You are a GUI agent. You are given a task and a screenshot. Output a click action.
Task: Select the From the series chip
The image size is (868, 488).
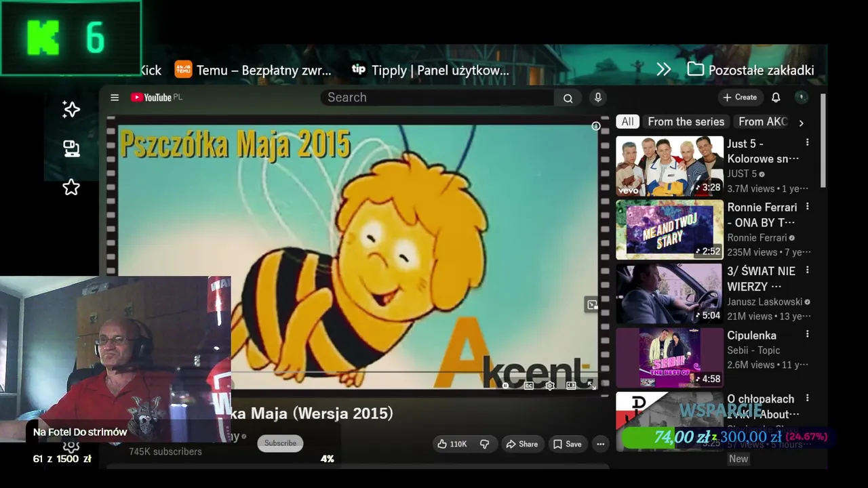[x=686, y=122]
